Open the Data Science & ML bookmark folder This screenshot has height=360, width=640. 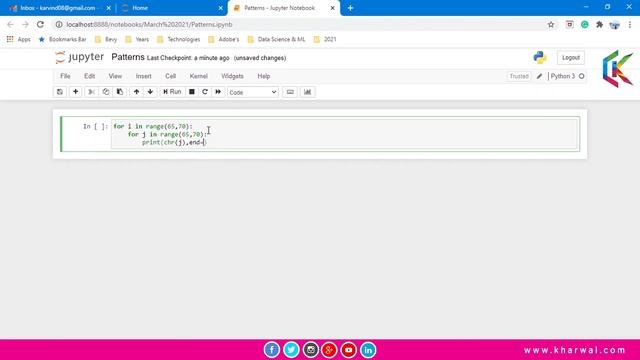[x=276, y=39]
